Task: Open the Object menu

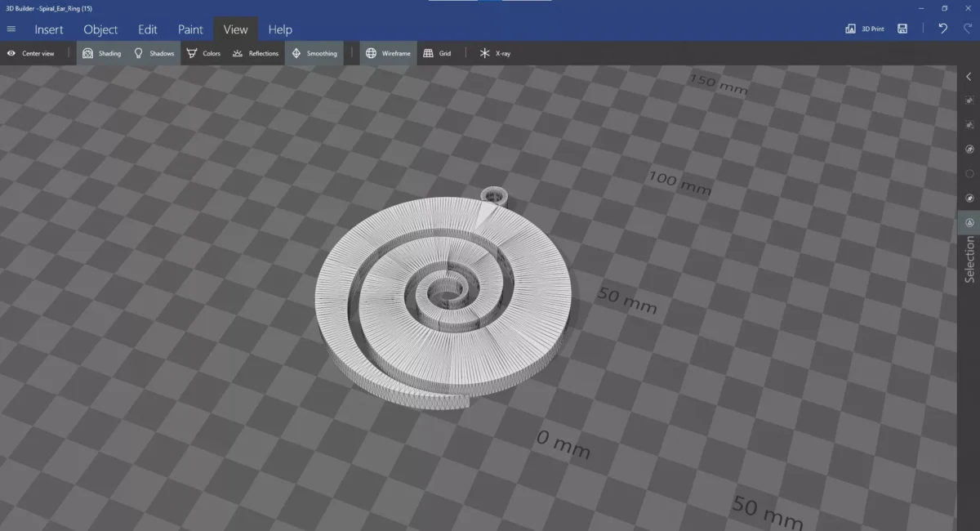Action: pyautogui.click(x=100, y=29)
